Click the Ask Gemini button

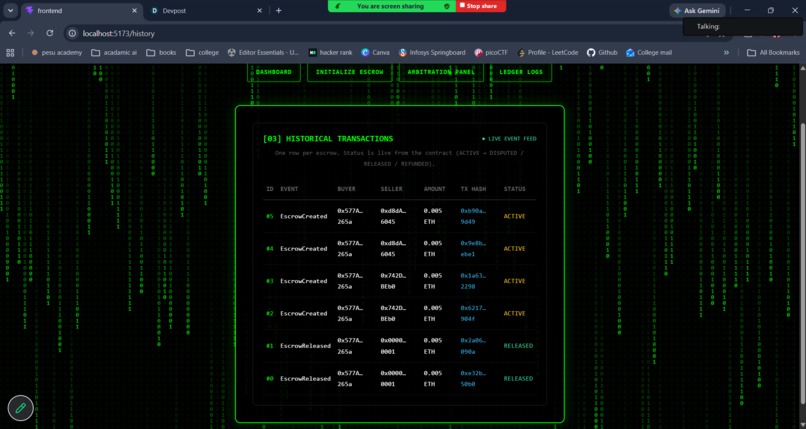tap(697, 10)
